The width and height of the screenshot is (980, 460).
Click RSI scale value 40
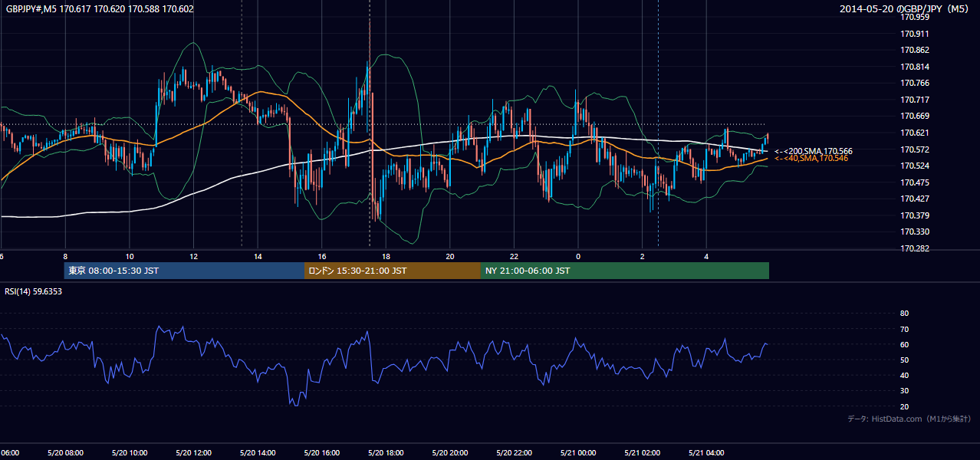point(904,375)
